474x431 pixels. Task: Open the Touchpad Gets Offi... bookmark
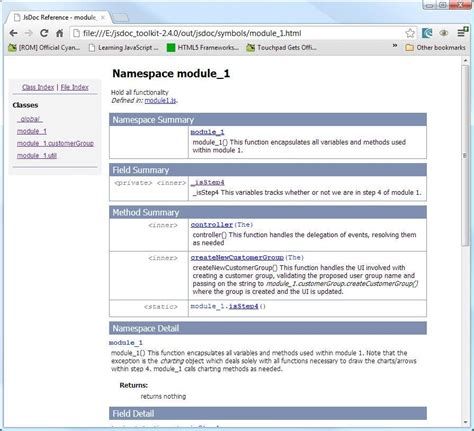[x=282, y=48]
